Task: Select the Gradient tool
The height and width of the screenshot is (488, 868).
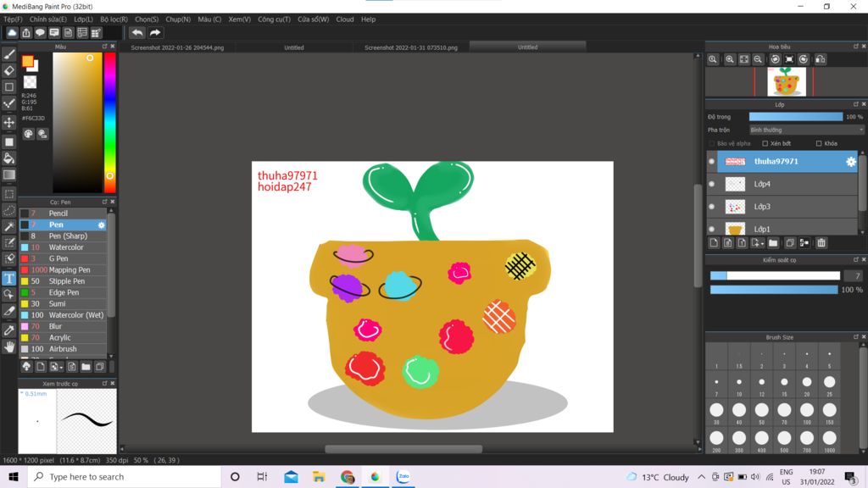Action: tap(8, 175)
